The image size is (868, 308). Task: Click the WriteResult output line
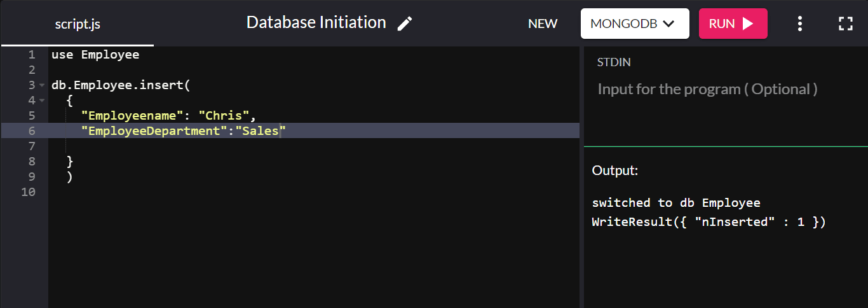(x=709, y=222)
